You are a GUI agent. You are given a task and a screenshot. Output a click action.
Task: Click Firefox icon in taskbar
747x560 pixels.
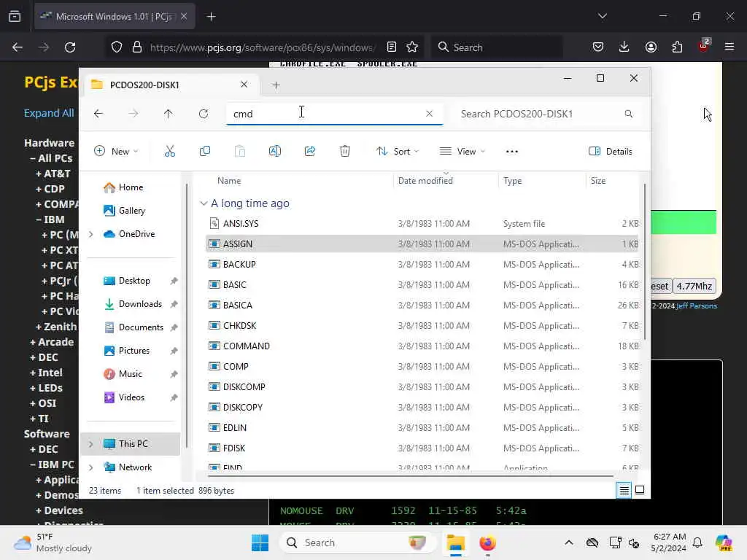click(x=487, y=542)
